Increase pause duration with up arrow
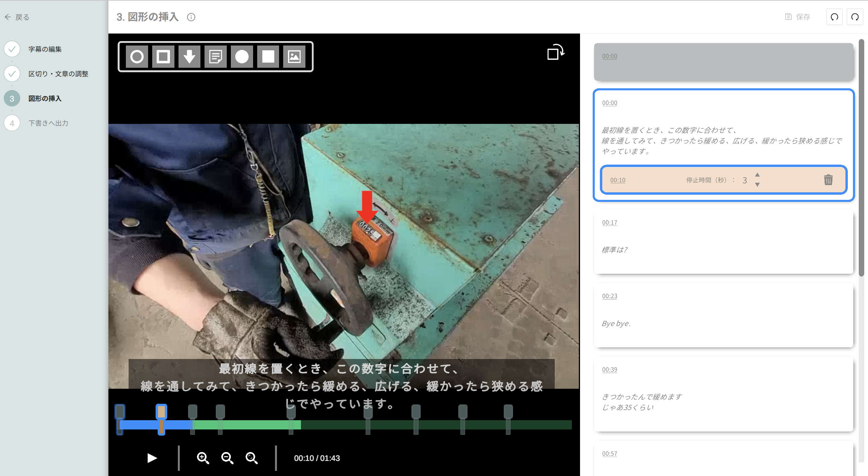868x476 pixels. click(x=757, y=175)
